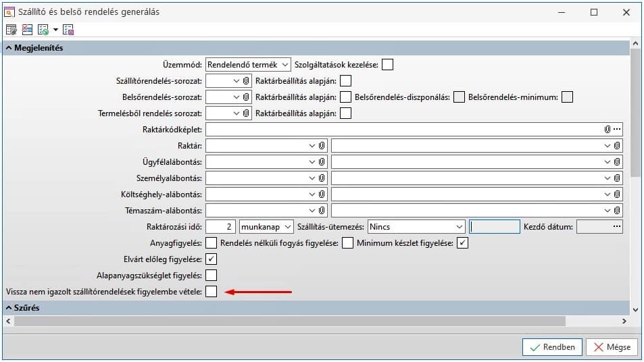Open the wide Témaszám-alábontás dropdown
The image size is (644, 362).
click(607, 211)
